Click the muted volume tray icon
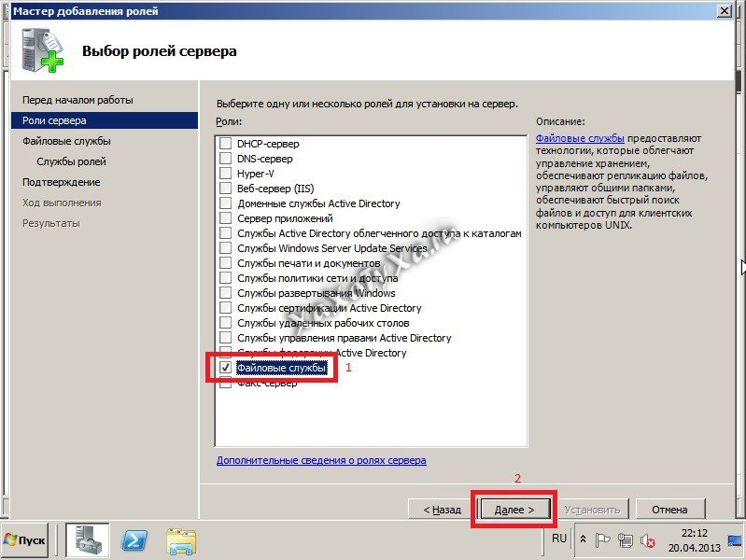Screen dimensions: 746x560 (648, 540)
